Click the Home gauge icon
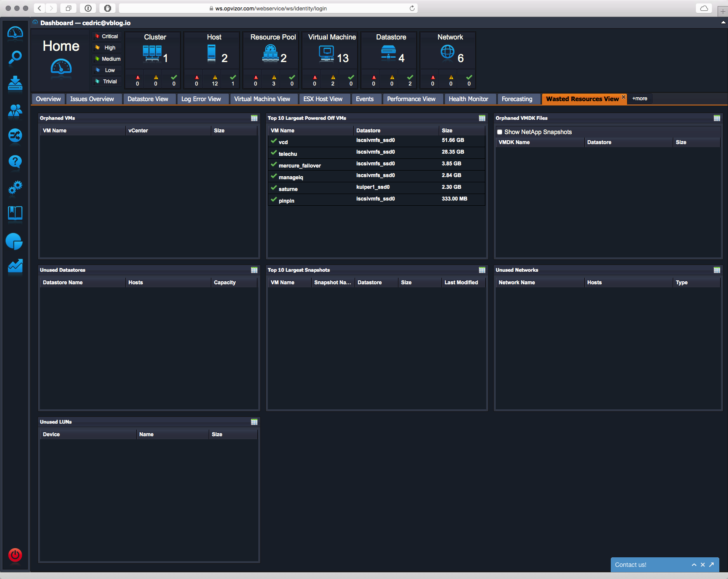The width and height of the screenshot is (728, 579). point(61,68)
